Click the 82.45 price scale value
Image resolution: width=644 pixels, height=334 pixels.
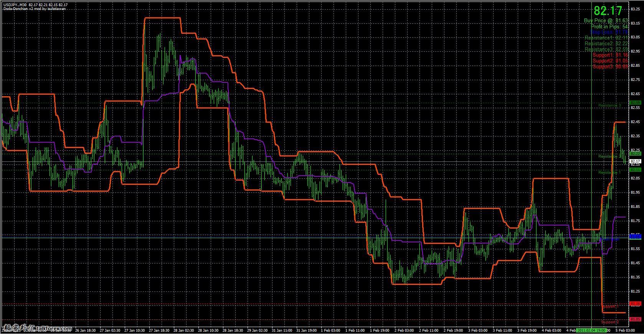(x=636, y=122)
